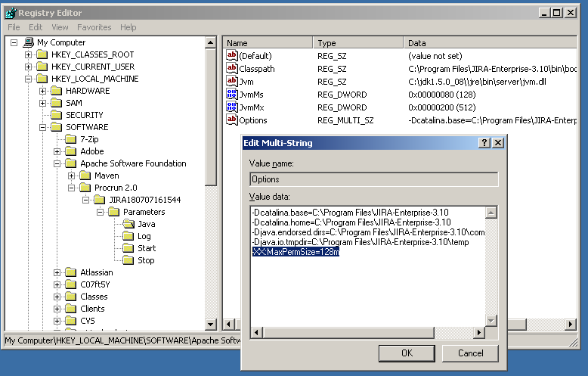This screenshot has height=376, width=588.
Task: Click the Registry Editor title bar icon
Action: (10, 13)
